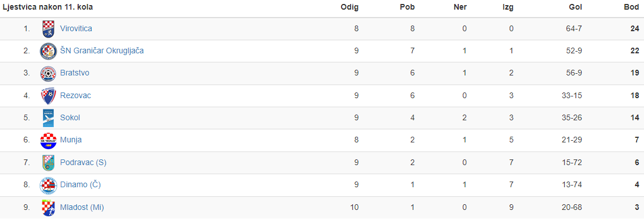Open the ŠN Graničar Okrugljača team page
The height and width of the screenshot is (219, 644).
tap(102, 51)
